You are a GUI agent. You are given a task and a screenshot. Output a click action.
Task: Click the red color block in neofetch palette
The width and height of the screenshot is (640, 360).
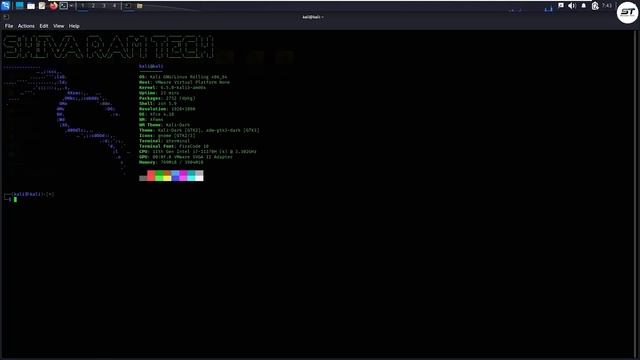click(x=151, y=176)
